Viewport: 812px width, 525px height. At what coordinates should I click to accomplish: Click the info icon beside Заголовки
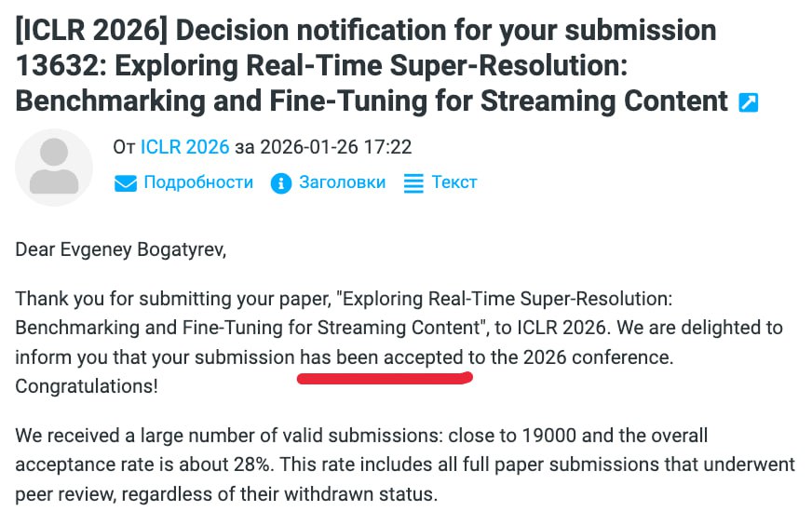280,182
